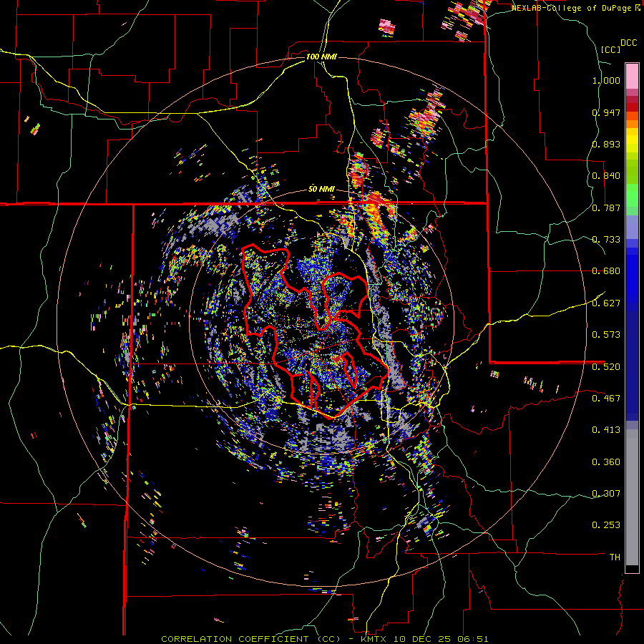Click the 0.520 legend scale value
The width and height of the screenshot is (644, 644).
coord(606,367)
